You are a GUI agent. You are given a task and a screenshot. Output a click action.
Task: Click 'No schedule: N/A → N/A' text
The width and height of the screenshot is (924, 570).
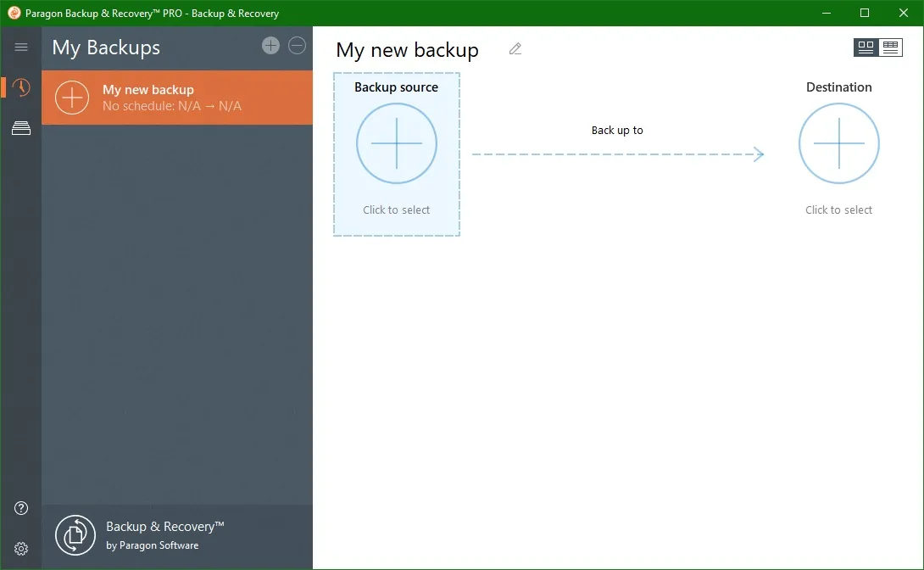[x=172, y=106]
